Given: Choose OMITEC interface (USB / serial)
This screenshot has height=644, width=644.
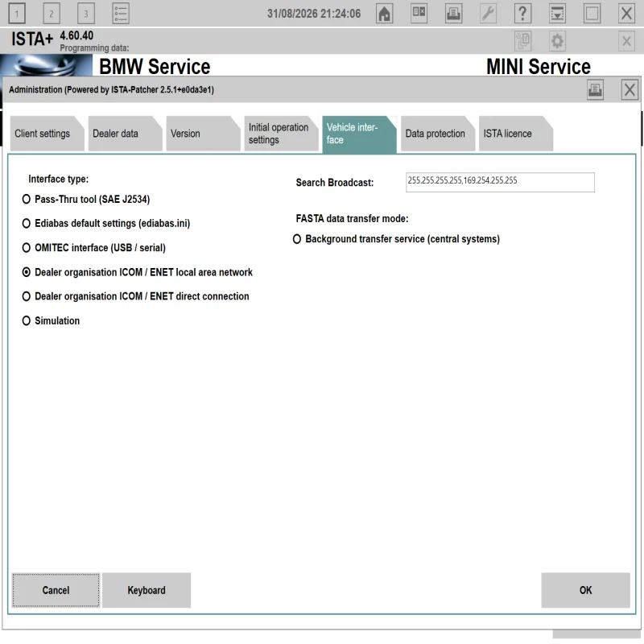Looking at the screenshot, I should coord(27,248).
